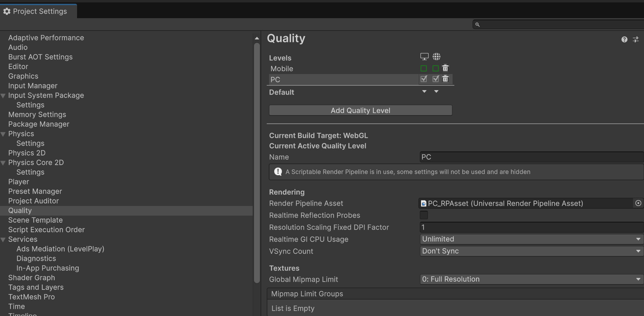This screenshot has width=644, height=316.
Task: Open Settings under Input System Package
Action: coord(30,105)
